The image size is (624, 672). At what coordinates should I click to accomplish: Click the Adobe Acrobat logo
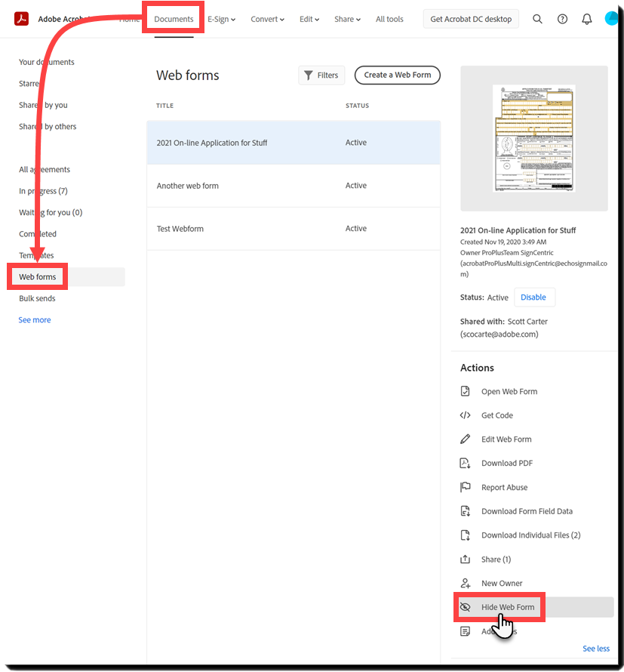[x=21, y=18]
